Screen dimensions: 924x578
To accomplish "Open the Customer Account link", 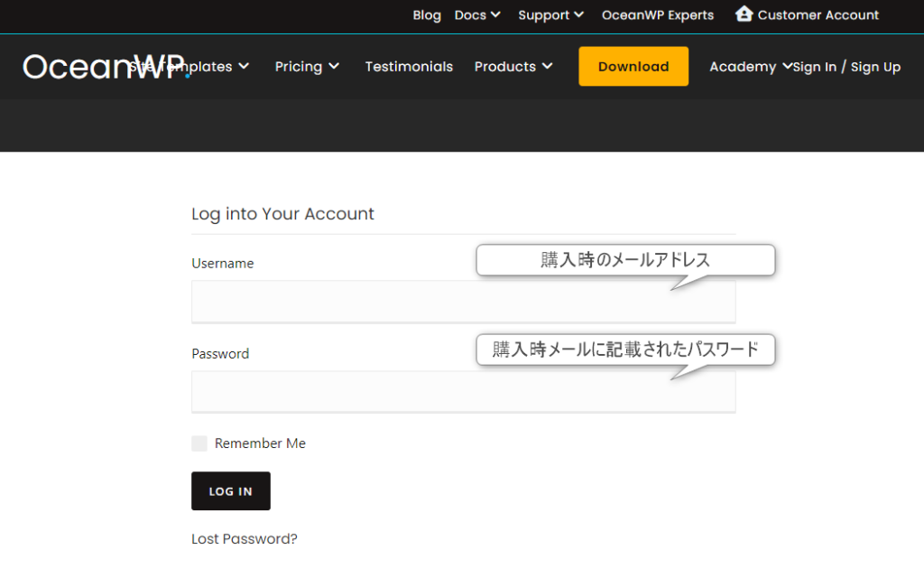I will coord(818,15).
